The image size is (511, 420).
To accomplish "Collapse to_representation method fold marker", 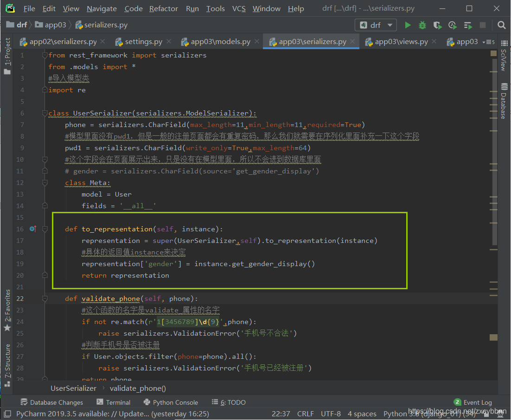I will pyautogui.click(x=45, y=229).
